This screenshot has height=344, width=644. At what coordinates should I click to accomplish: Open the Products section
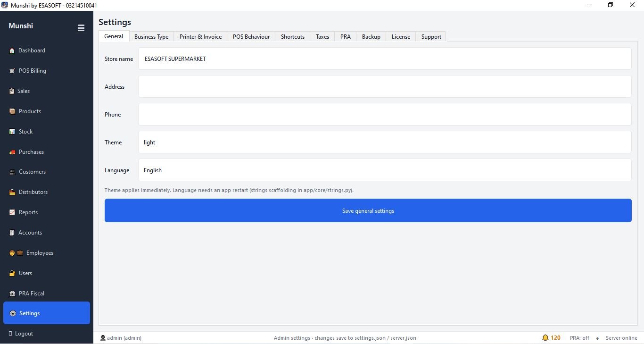(46, 111)
